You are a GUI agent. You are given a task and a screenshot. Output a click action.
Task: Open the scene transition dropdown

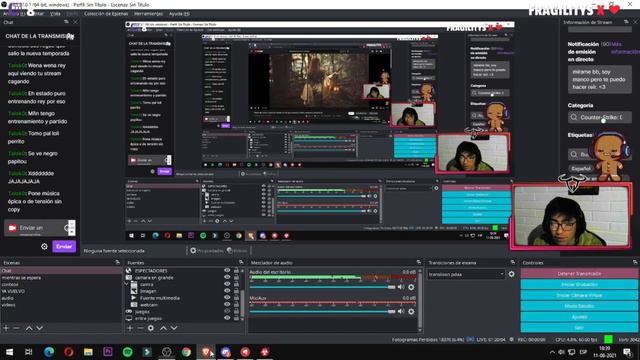(x=466, y=274)
